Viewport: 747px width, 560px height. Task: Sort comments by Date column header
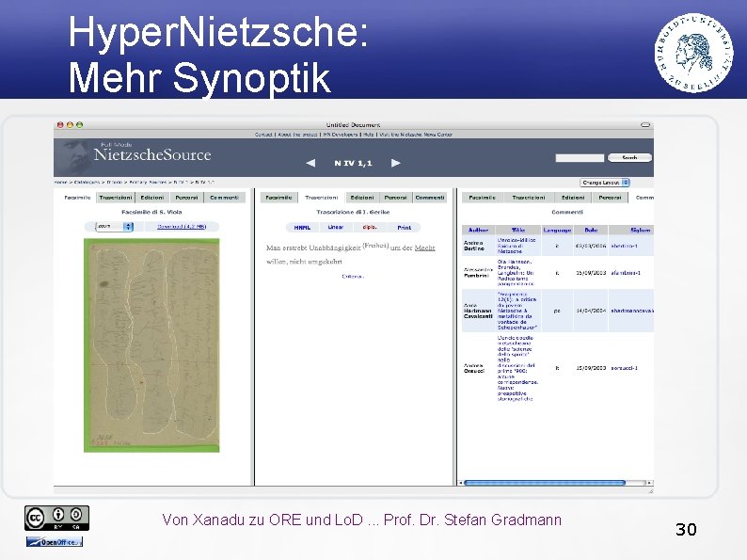[591, 231]
